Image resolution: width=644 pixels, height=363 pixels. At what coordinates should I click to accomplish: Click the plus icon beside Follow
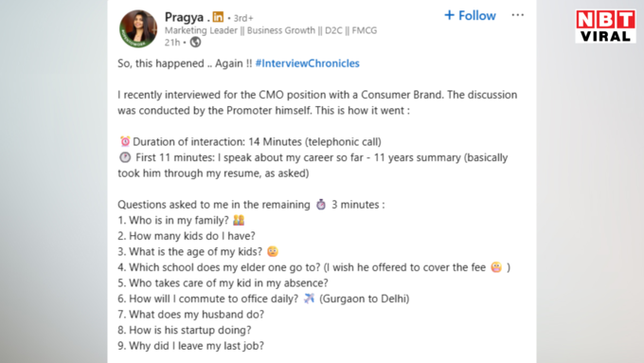449,15
